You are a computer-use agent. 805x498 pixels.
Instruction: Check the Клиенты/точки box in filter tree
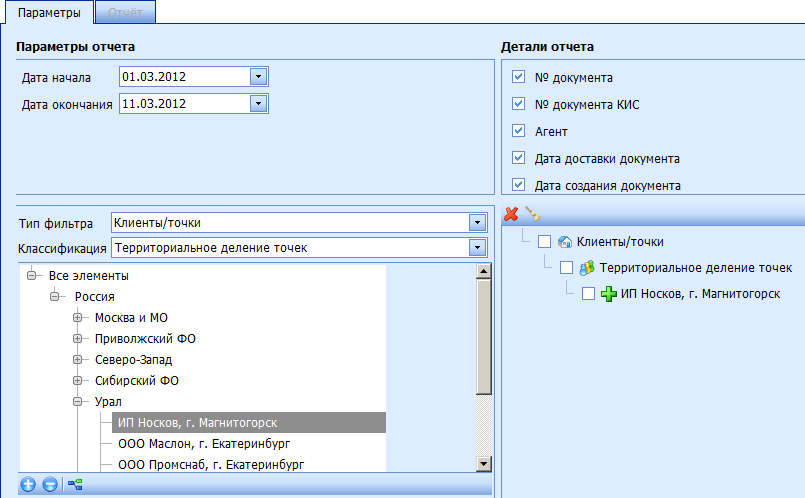click(x=544, y=241)
